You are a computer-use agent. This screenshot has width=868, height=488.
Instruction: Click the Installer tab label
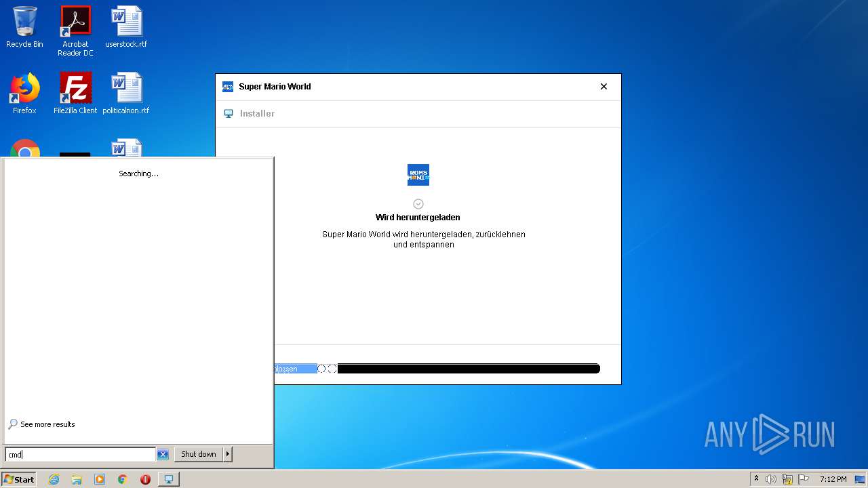tap(257, 114)
